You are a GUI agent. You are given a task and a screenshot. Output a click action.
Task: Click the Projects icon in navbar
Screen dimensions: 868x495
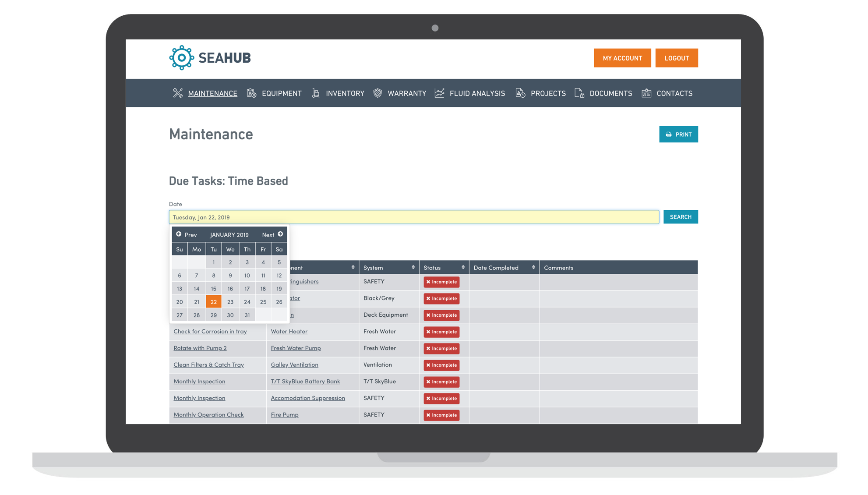(x=520, y=93)
